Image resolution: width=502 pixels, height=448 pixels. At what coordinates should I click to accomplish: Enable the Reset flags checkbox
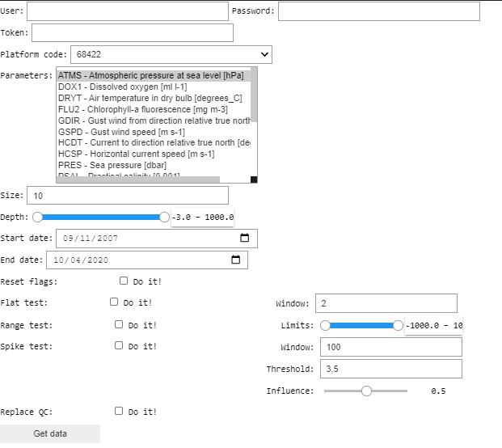tap(124, 281)
